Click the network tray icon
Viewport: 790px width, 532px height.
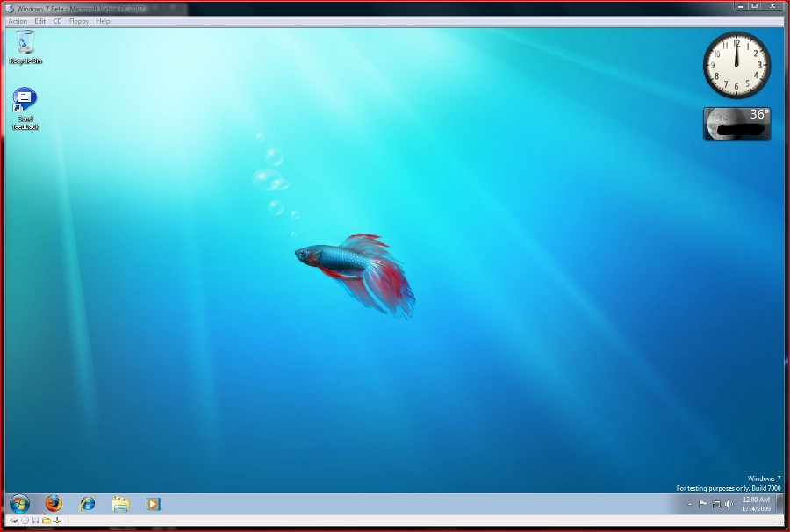click(x=716, y=504)
